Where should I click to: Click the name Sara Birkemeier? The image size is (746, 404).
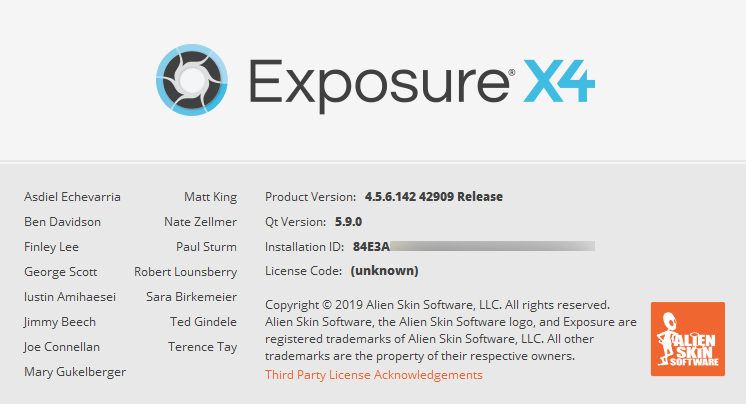click(191, 297)
